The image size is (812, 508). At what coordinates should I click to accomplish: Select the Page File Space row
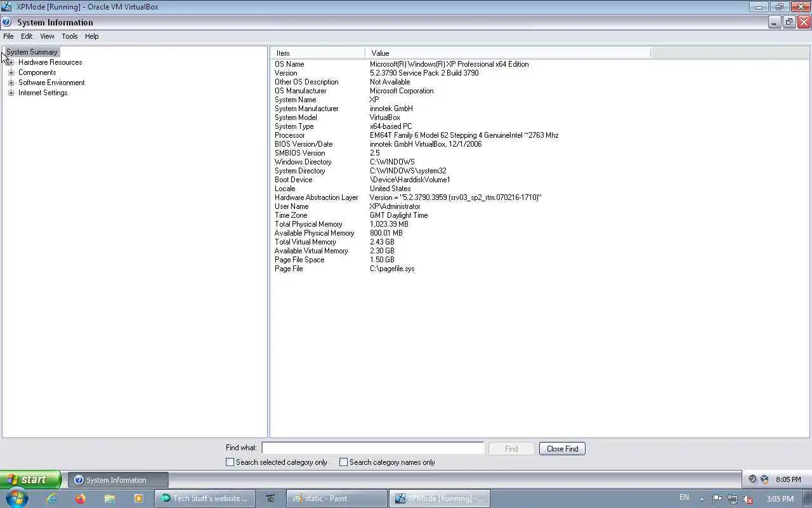[x=461, y=260]
